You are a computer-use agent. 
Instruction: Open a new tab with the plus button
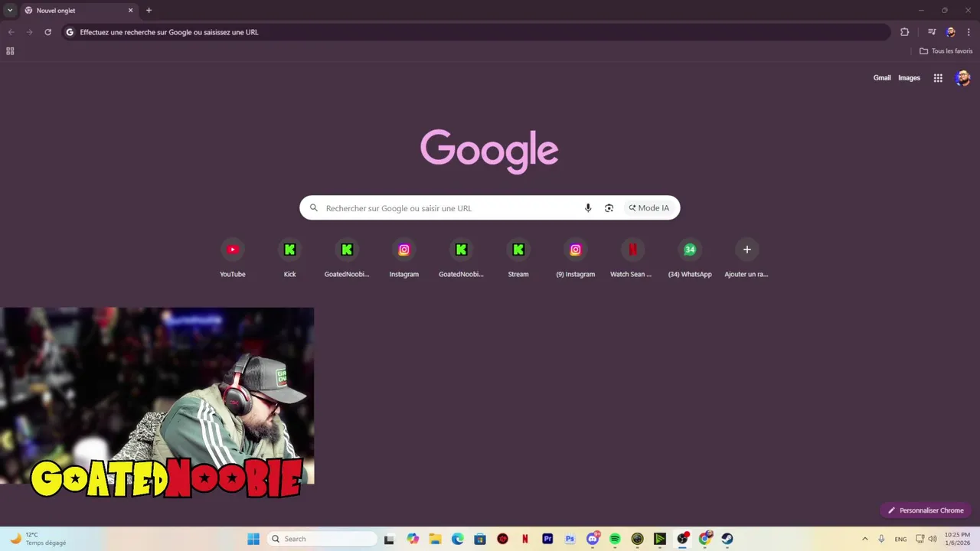point(149,11)
